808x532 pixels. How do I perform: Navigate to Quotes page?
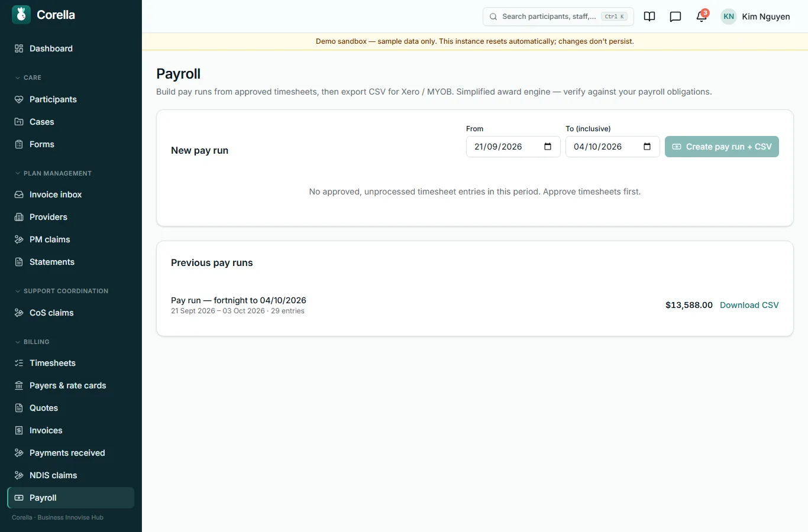pyautogui.click(x=71, y=408)
